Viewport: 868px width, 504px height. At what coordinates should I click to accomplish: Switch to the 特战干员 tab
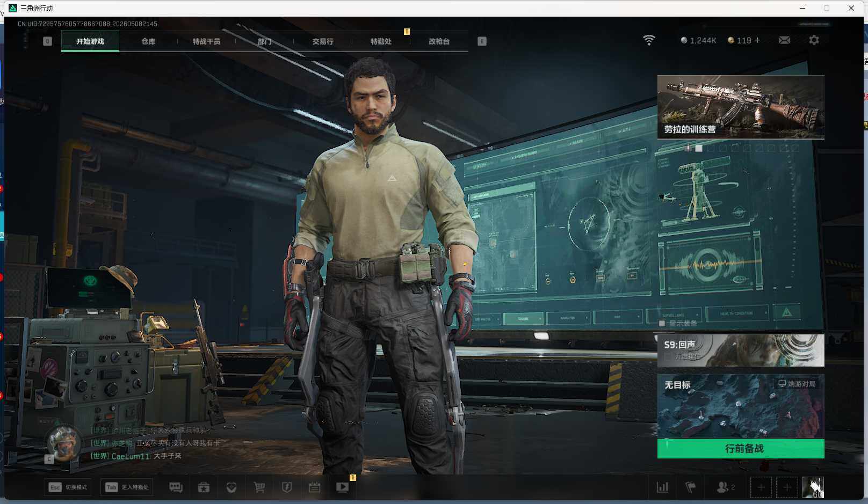[x=206, y=41]
